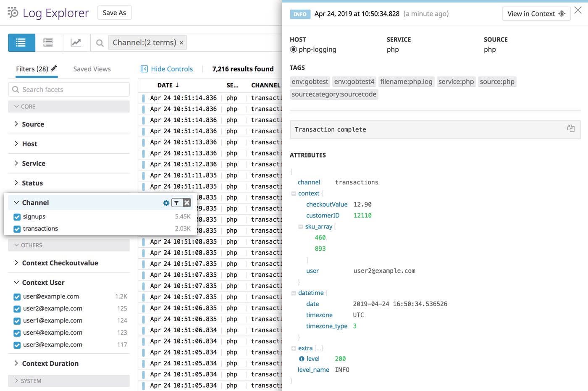Viewport: 588px width, 391px height.
Task: Click the info icon beside the level attribute
Action: (x=302, y=359)
